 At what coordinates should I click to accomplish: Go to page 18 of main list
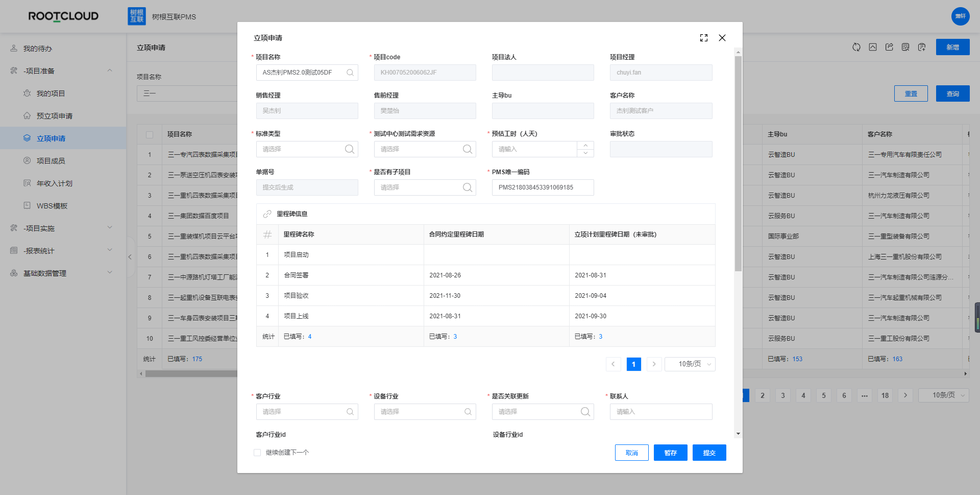pyautogui.click(x=885, y=395)
